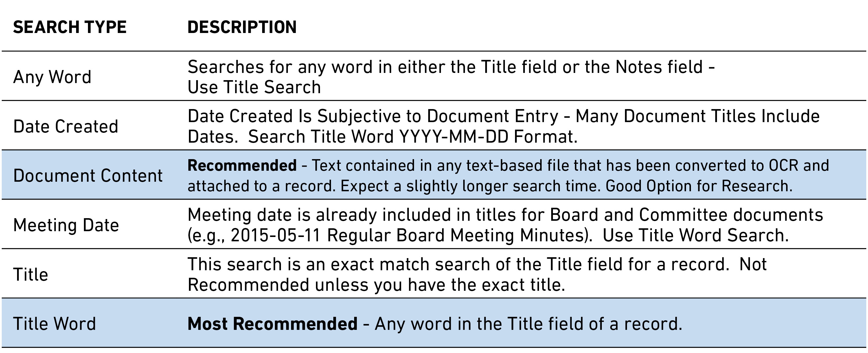Click 'Searches for any word' description line

point(451,67)
